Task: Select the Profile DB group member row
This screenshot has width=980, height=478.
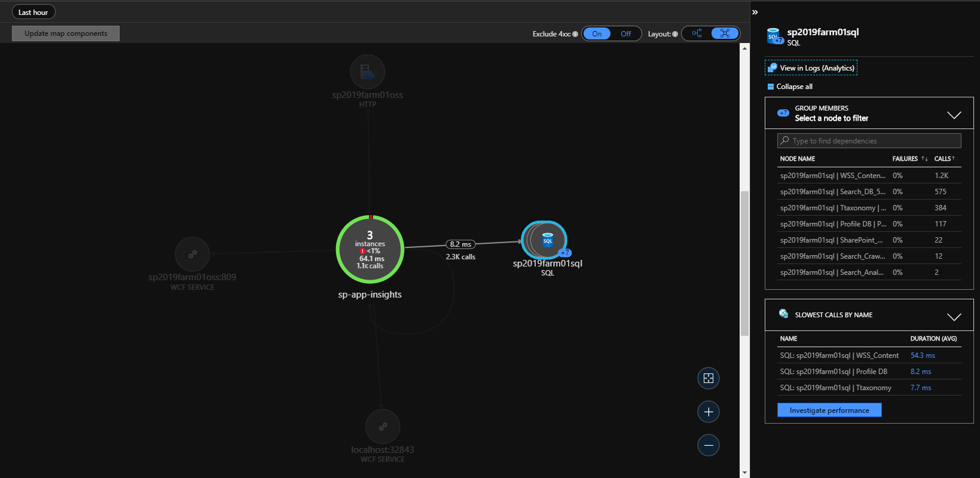Action: pos(869,224)
